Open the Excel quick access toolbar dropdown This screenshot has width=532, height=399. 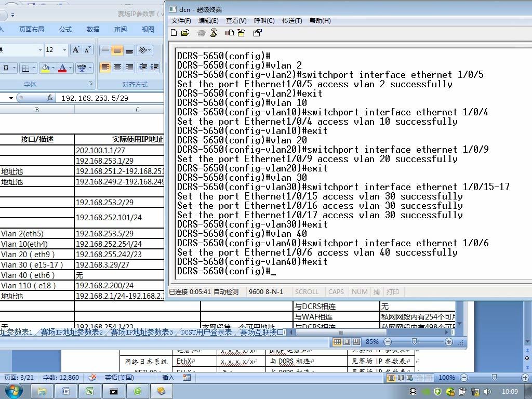click(x=12, y=15)
